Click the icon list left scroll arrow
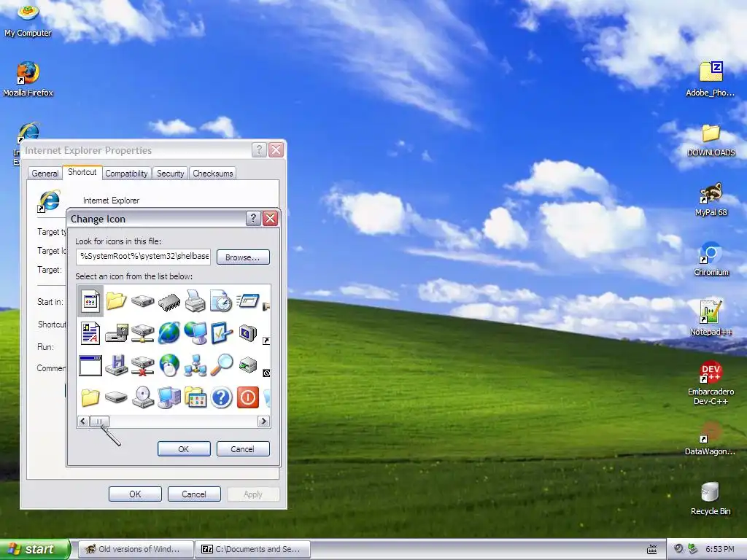This screenshot has height=560, width=747. tap(83, 421)
